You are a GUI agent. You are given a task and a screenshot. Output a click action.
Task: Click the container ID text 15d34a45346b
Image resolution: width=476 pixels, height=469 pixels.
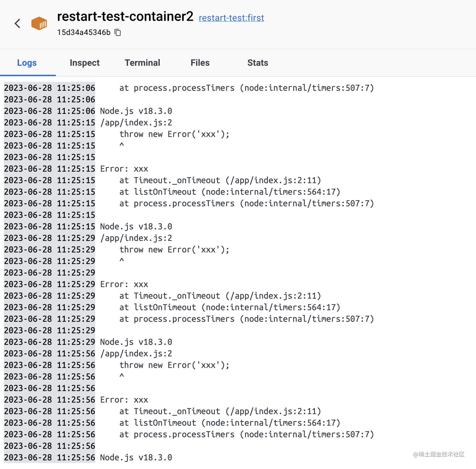84,32
